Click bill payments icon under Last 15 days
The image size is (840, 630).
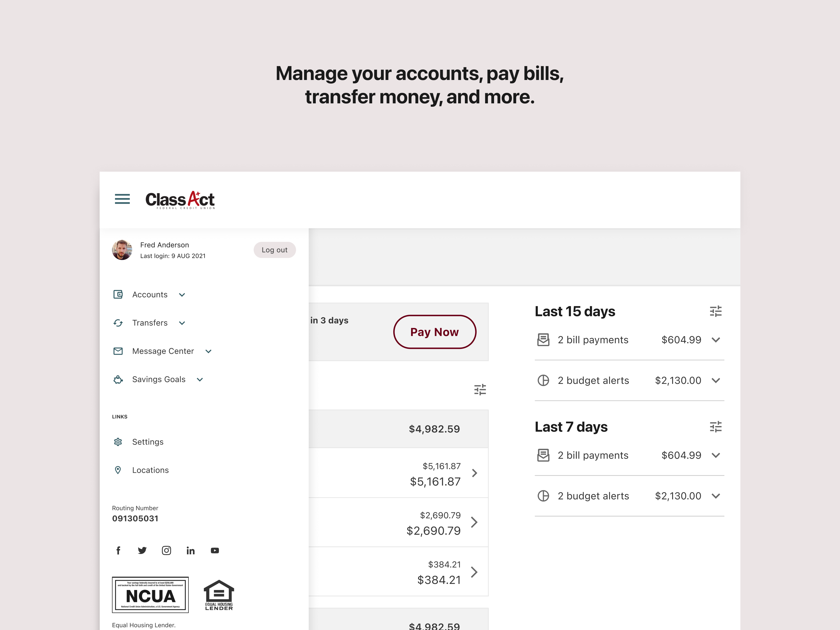pos(543,340)
